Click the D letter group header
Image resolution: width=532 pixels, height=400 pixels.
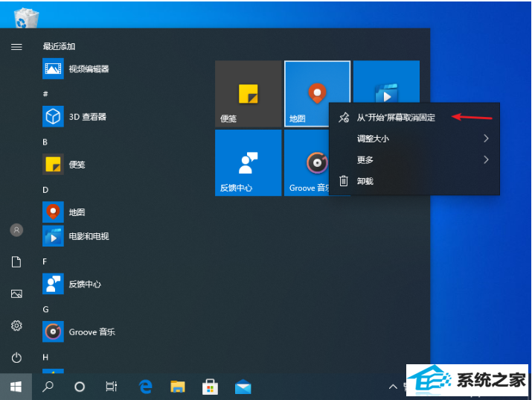(45, 190)
